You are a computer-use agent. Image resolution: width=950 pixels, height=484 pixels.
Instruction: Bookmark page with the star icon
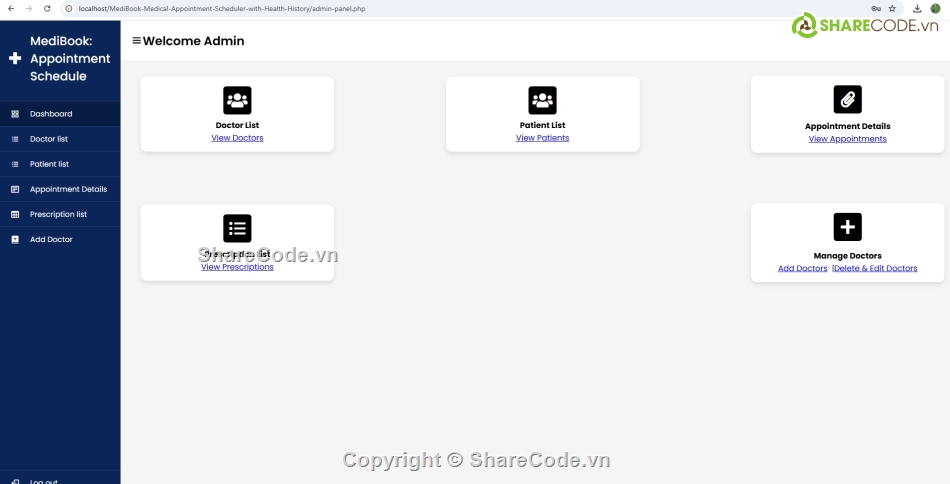coord(892,8)
